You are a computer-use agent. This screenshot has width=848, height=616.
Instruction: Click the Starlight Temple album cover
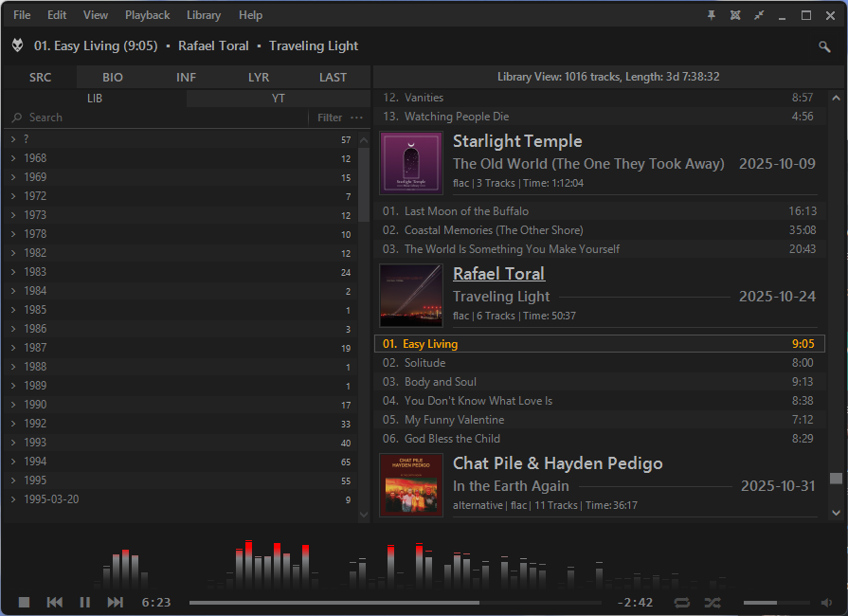[x=411, y=163]
